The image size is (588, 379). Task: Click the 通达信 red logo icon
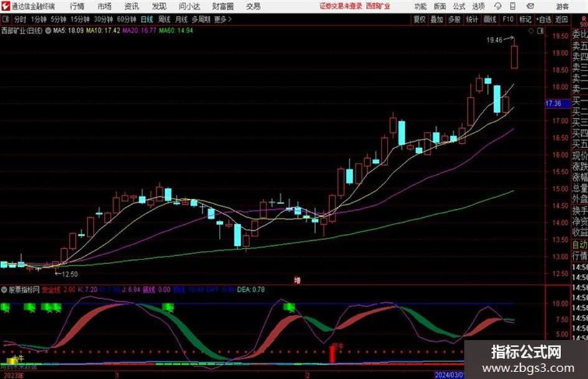[x=5, y=6]
